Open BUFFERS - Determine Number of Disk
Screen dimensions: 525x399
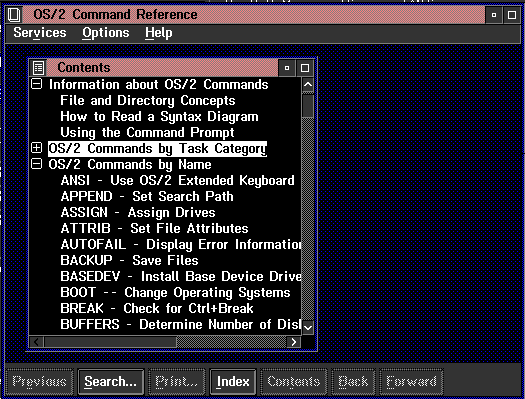coord(181,324)
